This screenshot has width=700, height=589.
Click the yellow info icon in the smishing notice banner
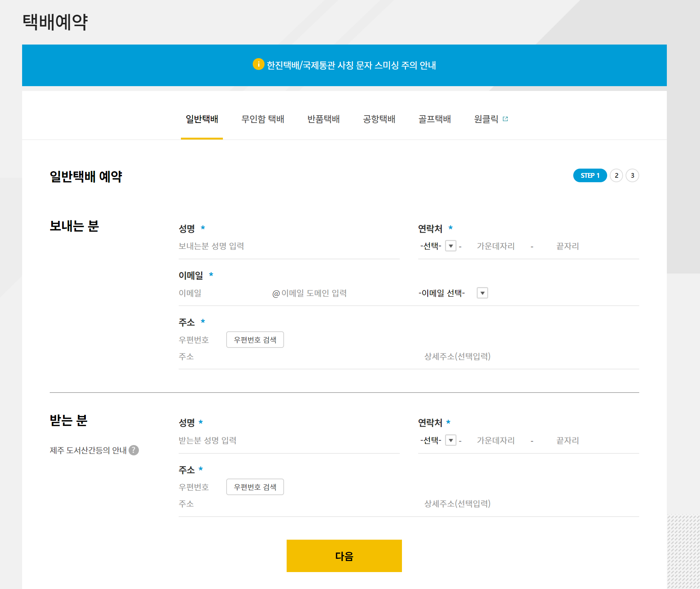click(x=258, y=64)
